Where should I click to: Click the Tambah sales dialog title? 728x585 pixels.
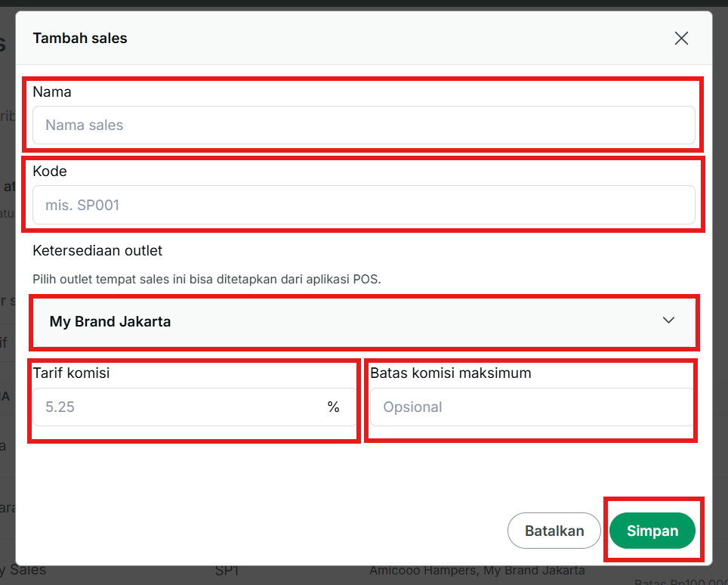(80, 38)
